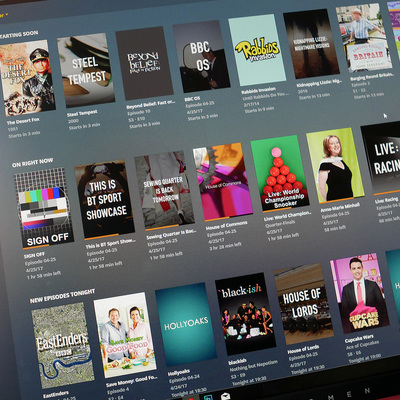Select the House of Commons poster

pos(222,182)
